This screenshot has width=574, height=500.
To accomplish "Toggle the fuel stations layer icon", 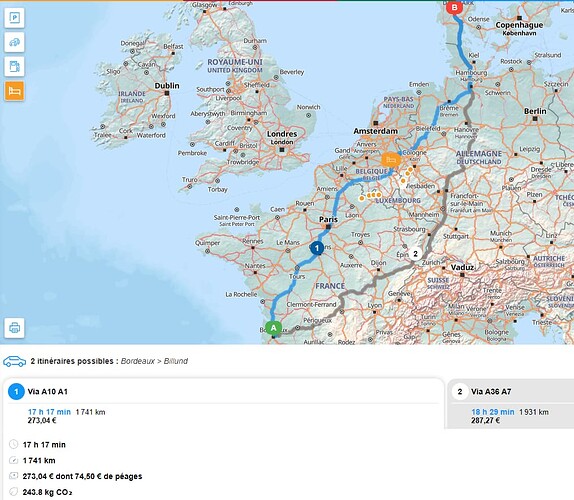I will 14,66.
